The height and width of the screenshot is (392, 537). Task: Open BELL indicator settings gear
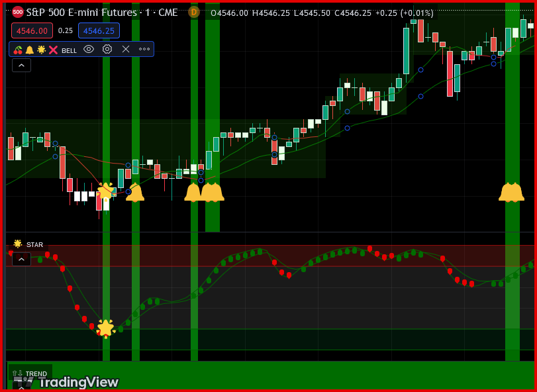pos(107,49)
